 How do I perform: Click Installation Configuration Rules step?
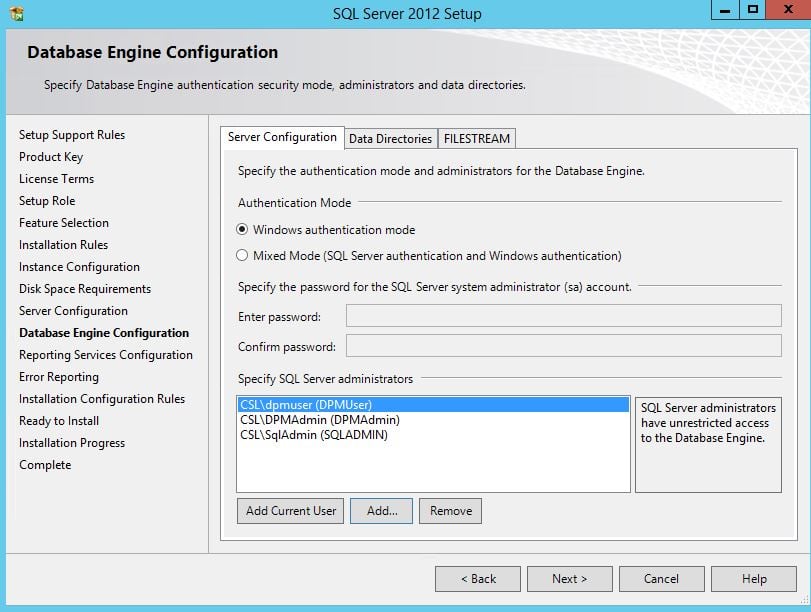(x=102, y=399)
